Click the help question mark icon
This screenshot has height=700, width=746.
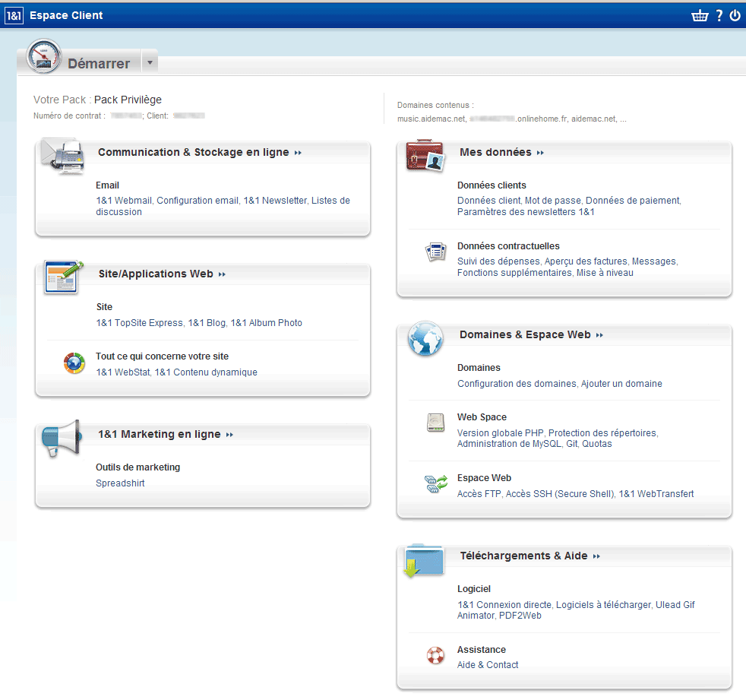click(x=719, y=16)
